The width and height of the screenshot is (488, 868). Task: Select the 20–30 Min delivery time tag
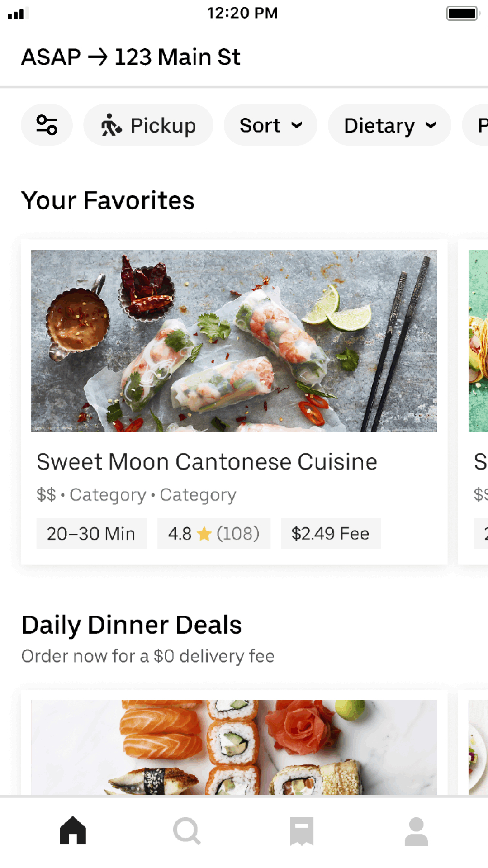coord(91,534)
